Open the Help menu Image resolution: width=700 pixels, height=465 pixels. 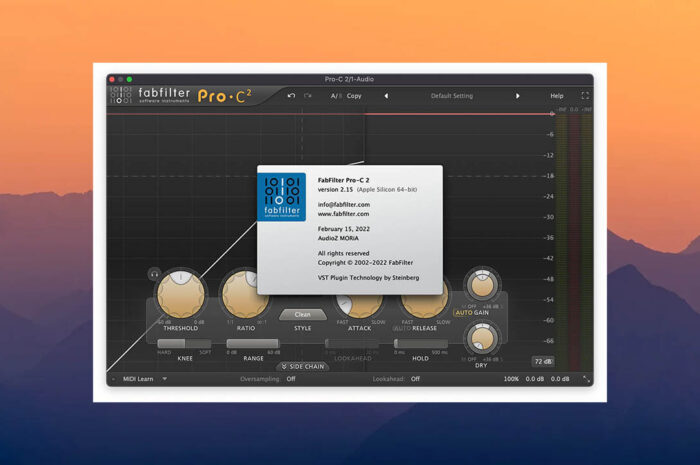coord(557,96)
